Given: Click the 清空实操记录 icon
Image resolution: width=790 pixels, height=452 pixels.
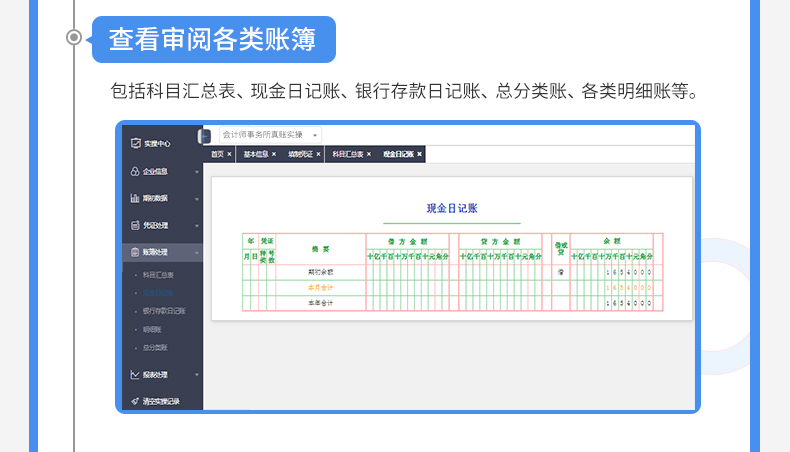Looking at the screenshot, I should click(x=135, y=401).
